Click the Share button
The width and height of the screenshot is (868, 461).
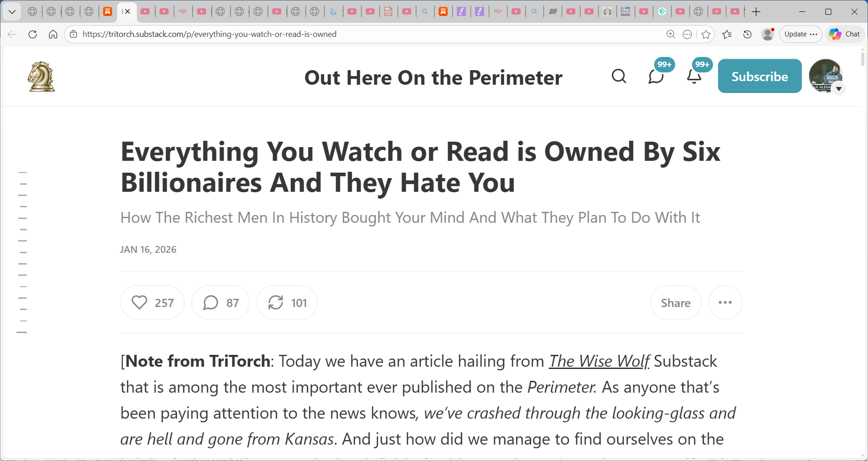[x=676, y=302]
